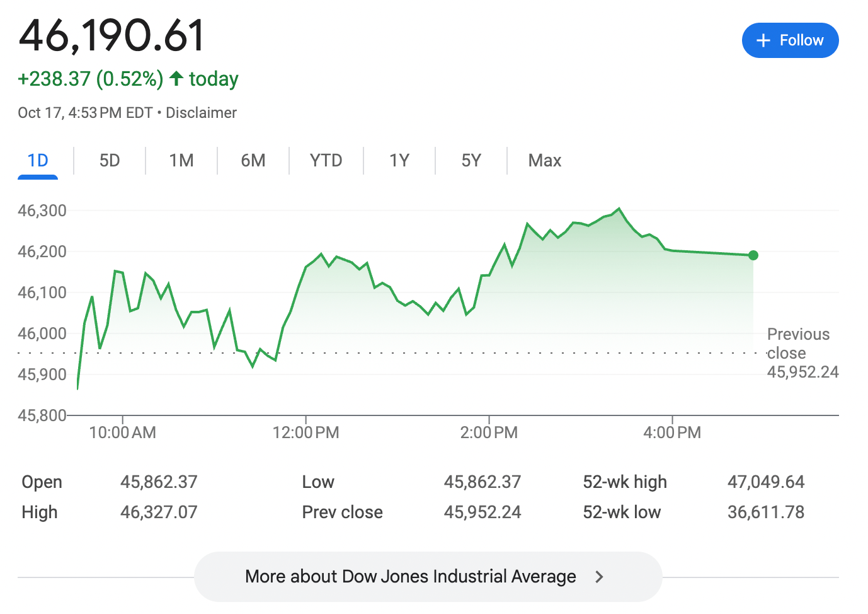Image resolution: width=868 pixels, height=614 pixels.
Task: Click the 2:00 PM axis label
Action: (x=489, y=432)
